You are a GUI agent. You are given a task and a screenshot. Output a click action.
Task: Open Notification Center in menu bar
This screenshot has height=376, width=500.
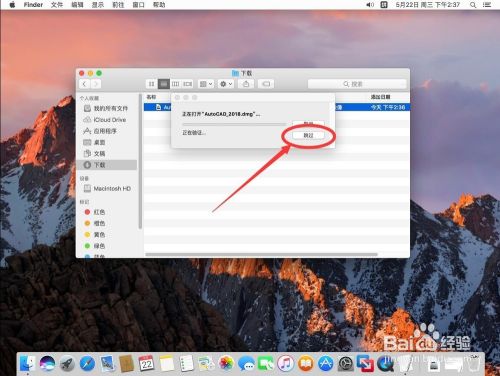tap(487, 5)
